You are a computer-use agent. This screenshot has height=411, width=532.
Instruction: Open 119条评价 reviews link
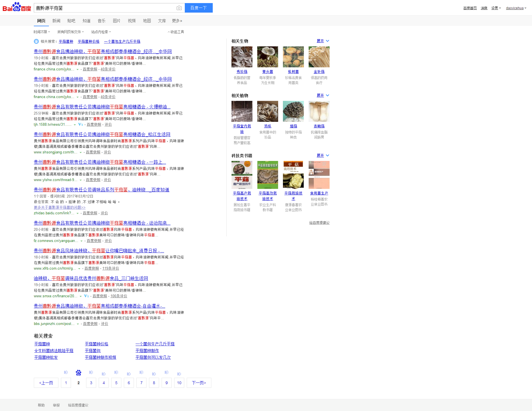(x=111, y=269)
